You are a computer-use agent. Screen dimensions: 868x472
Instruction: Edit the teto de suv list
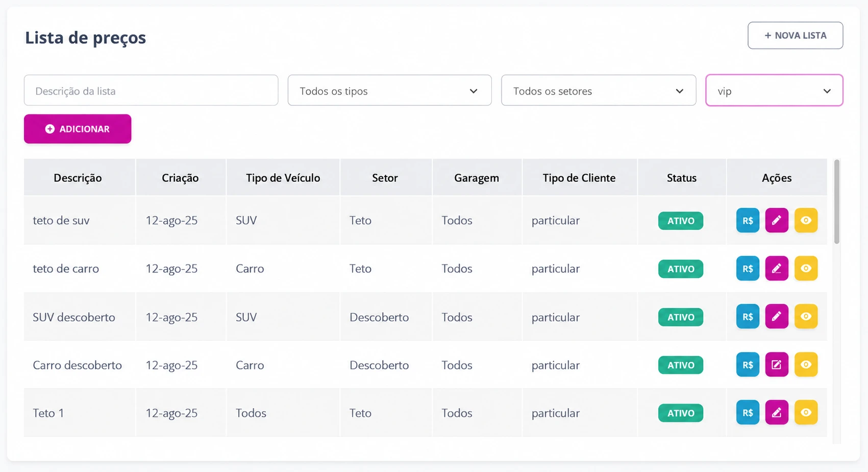[x=777, y=221]
